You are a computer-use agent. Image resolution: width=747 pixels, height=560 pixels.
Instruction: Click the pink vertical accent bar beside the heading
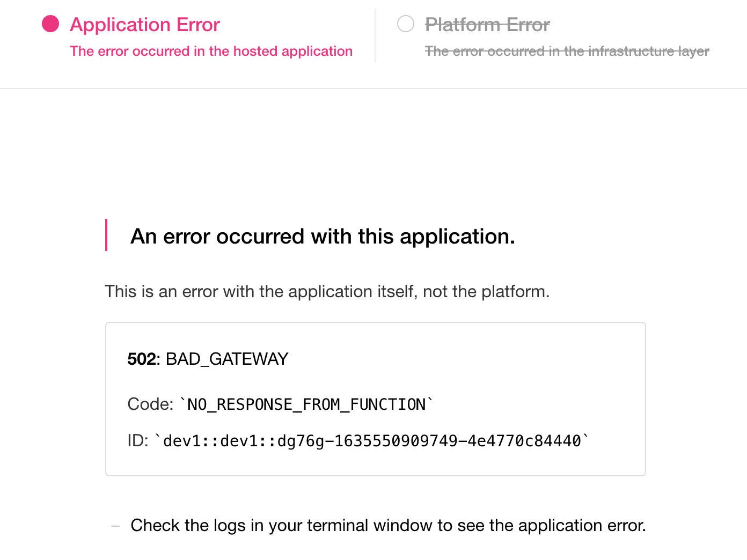pos(107,234)
